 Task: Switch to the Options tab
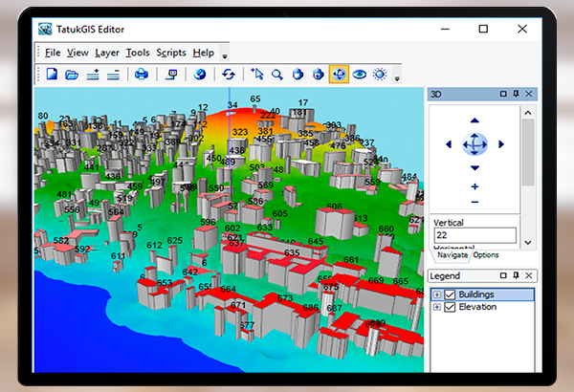485,255
